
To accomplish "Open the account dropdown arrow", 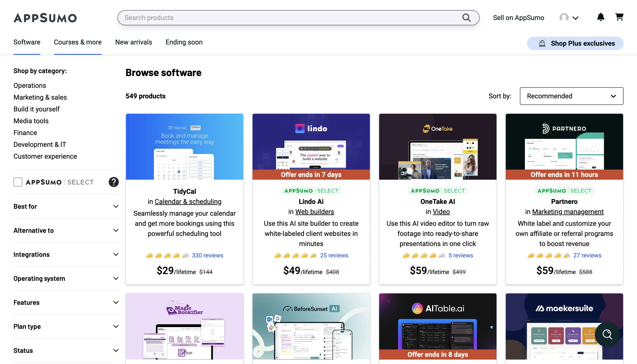I will (x=575, y=18).
